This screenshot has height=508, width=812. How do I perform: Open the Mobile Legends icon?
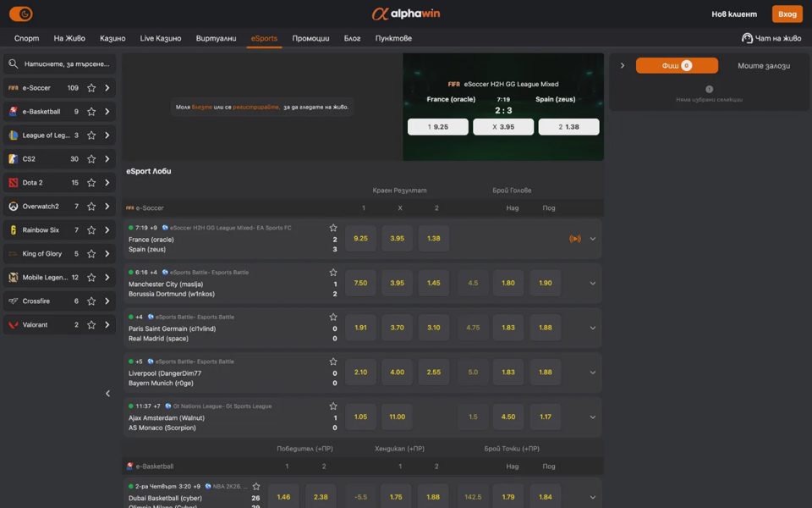(x=14, y=278)
